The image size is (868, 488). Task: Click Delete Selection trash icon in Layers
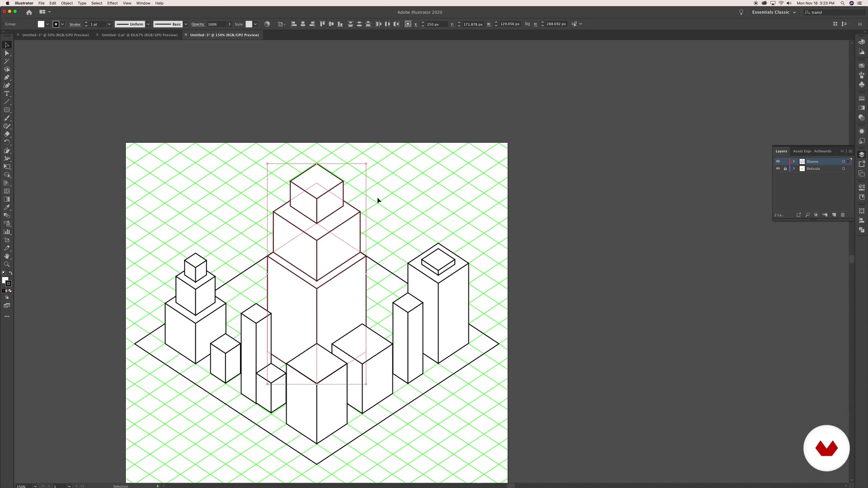843,215
